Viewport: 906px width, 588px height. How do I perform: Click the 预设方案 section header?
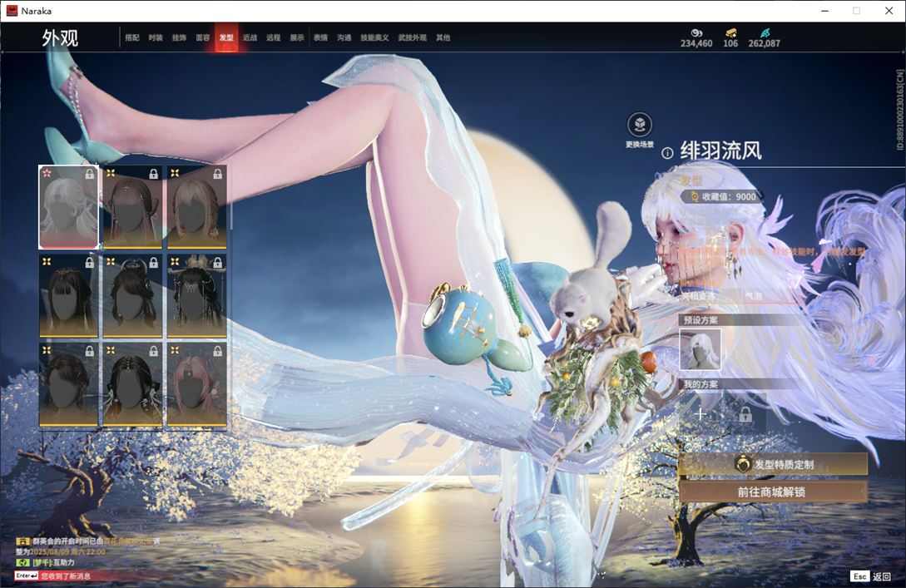(x=701, y=320)
